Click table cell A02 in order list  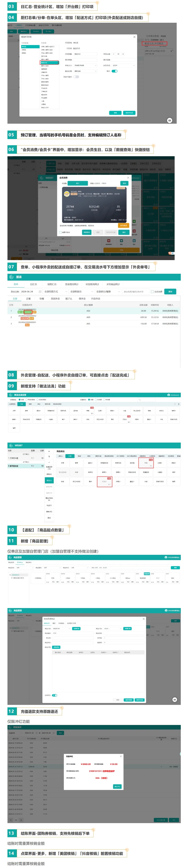pos(88,311)
